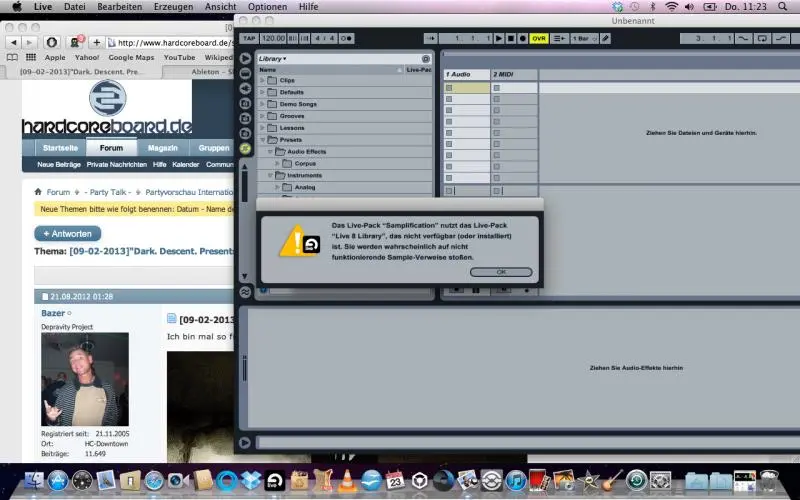Toggle the metronome button beside time signature
The image size is (800, 500).
(346, 38)
